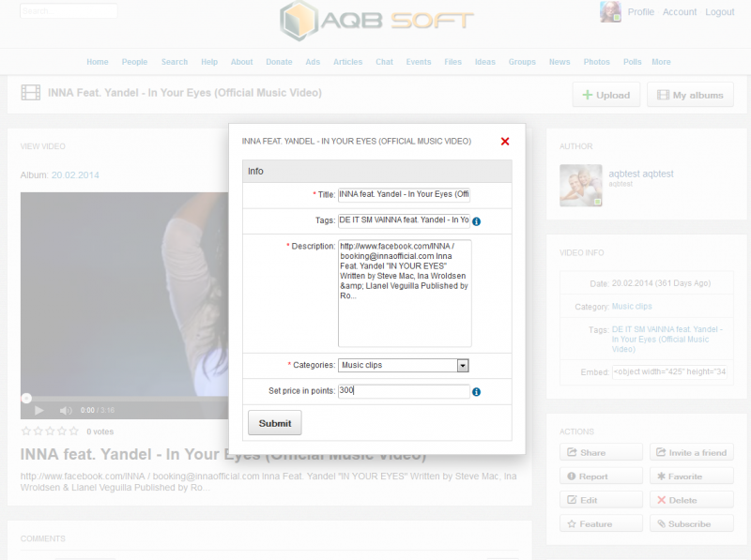
Task: Open the Account link
Action: click(x=680, y=12)
